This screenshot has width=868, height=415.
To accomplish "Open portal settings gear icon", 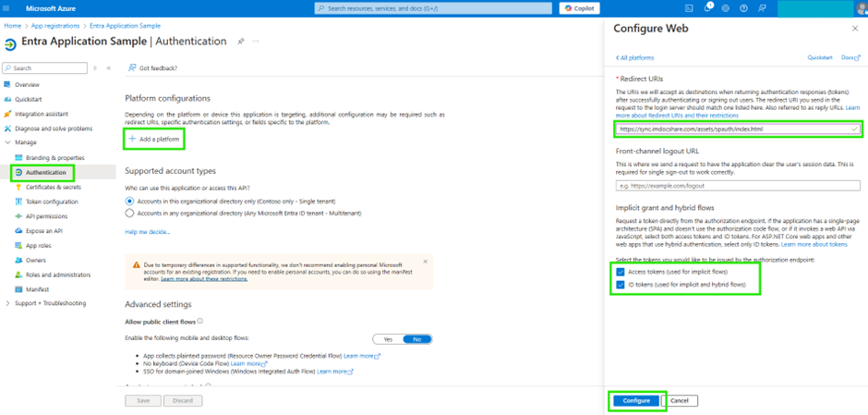I will point(726,8).
